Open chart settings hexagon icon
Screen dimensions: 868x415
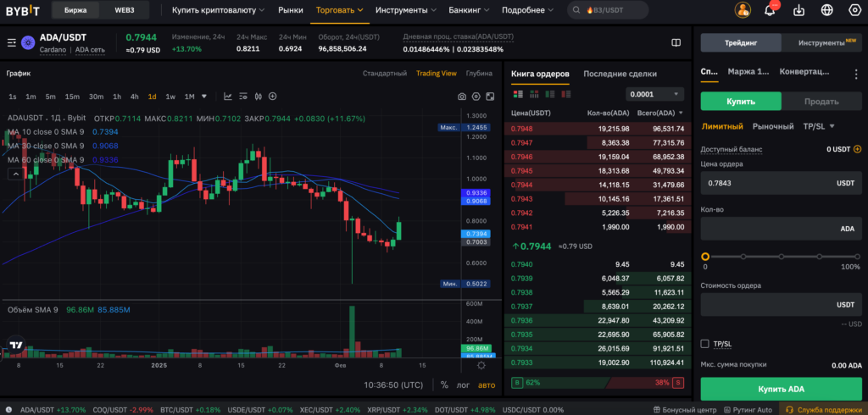tap(476, 97)
